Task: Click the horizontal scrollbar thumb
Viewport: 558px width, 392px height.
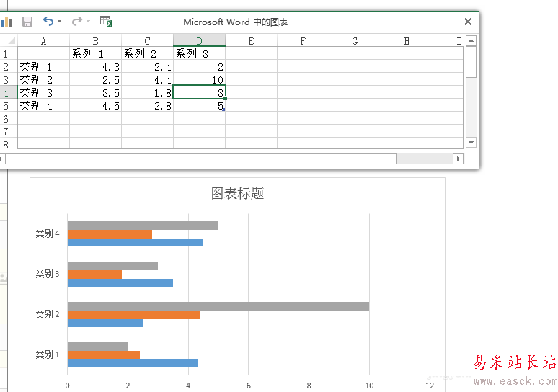Action: click(201, 159)
